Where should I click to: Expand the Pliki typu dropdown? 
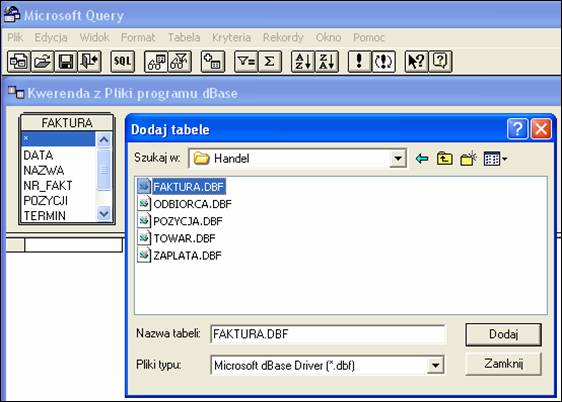point(435,365)
